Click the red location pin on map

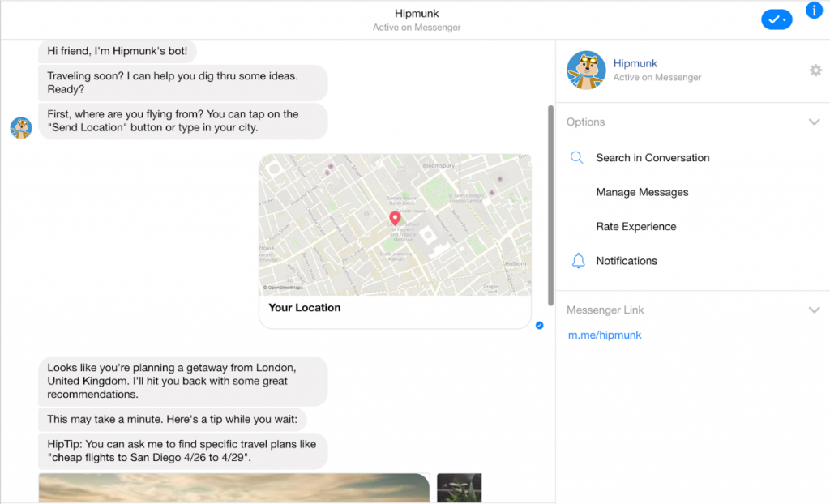pyautogui.click(x=395, y=218)
